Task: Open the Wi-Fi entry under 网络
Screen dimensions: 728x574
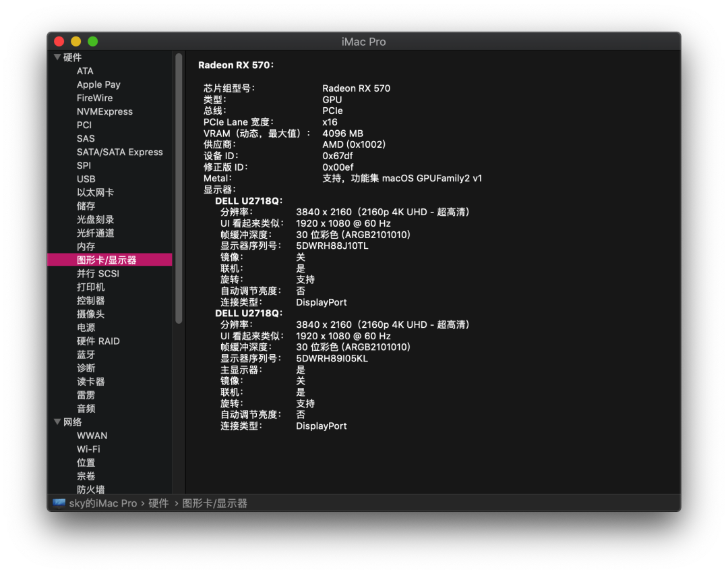Action: [x=88, y=449]
